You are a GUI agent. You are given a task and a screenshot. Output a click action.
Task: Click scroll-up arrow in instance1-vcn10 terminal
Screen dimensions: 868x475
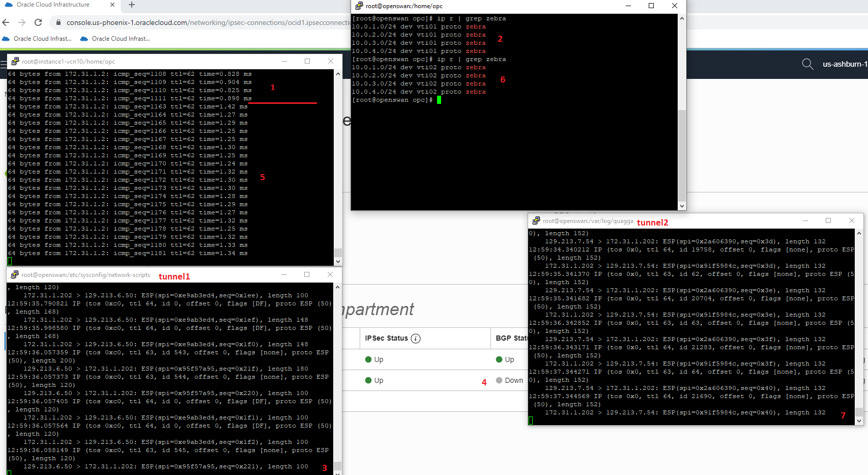click(338, 74)
